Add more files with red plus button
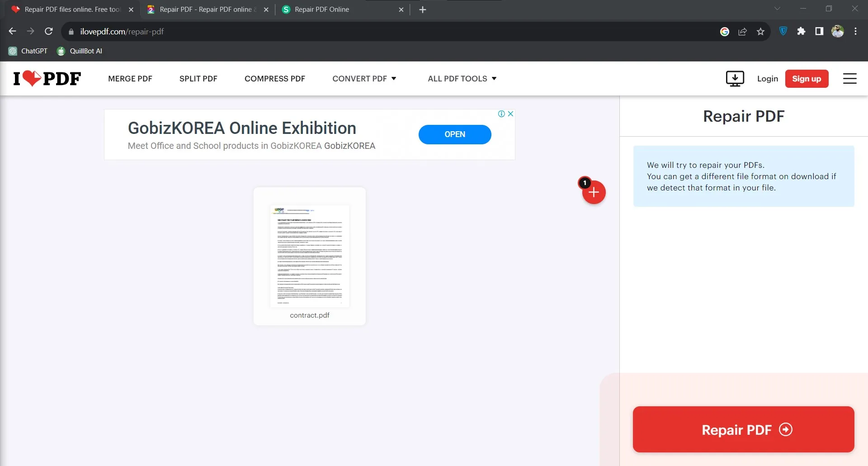This screenshot has height=466, width=868. (594, 192)
